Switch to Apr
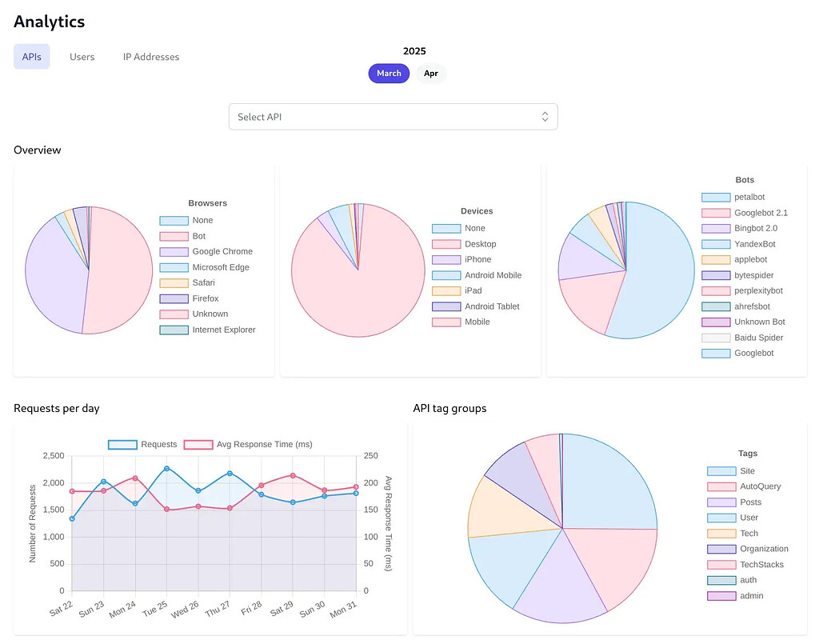The image size is (819, 644). click(431, 73)
